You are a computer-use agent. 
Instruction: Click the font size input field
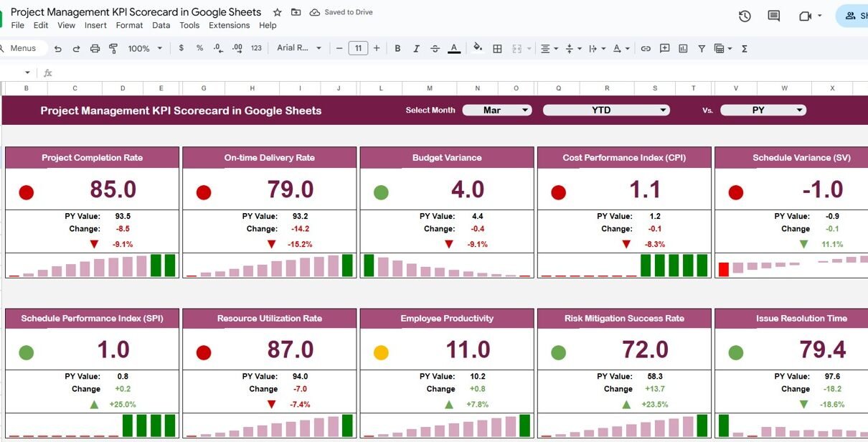click(358, 49)
